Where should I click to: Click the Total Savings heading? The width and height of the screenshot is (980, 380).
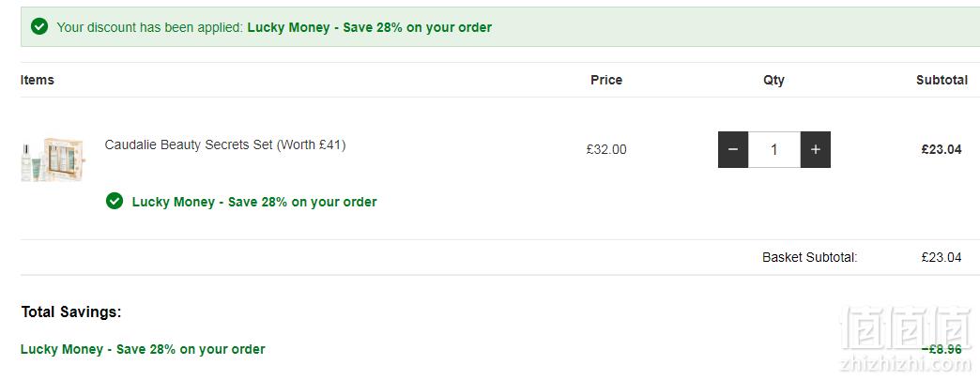pyautogui.click(x=71, y=312)
